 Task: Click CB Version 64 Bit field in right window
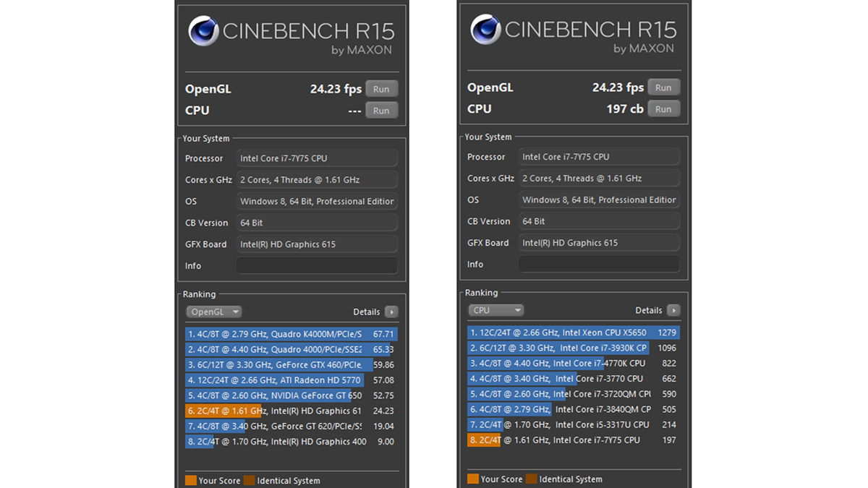599,221
